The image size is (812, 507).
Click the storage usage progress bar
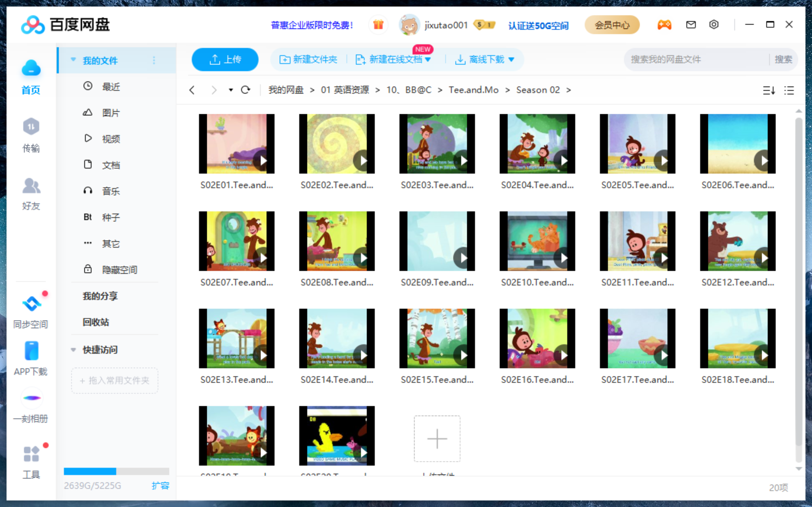(116, 471)
